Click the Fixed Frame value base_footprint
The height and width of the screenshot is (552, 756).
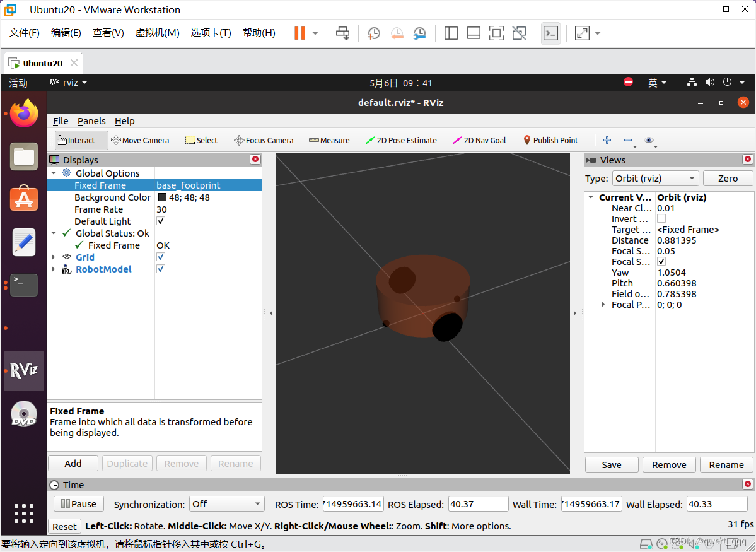189,185
